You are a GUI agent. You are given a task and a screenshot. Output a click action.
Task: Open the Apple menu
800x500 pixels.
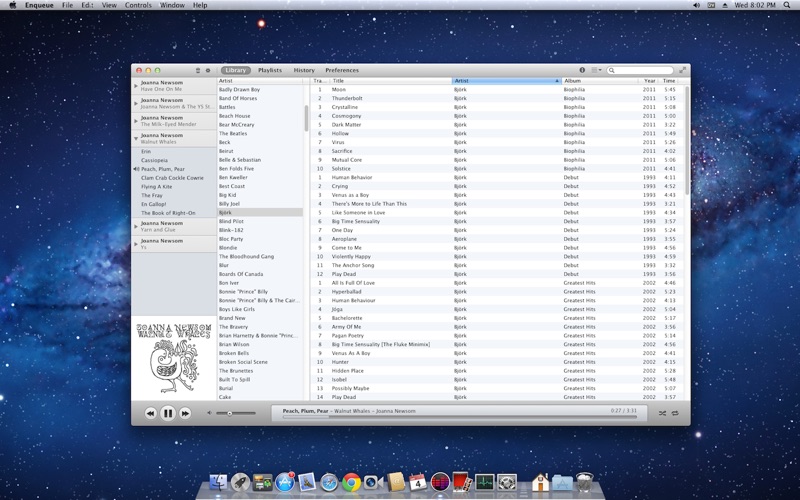(13, 5)
